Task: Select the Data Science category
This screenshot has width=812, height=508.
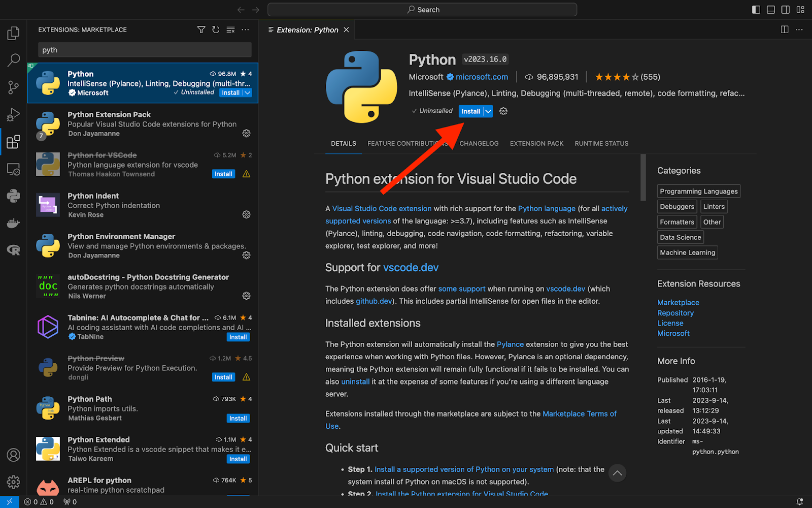Action: [680, 237]
